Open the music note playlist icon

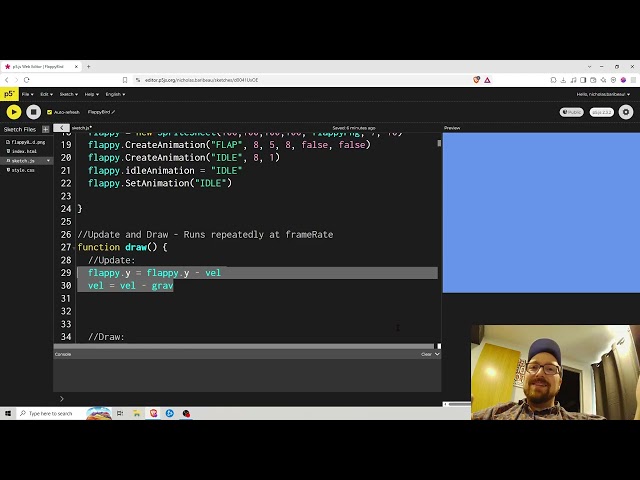(573, 80)
